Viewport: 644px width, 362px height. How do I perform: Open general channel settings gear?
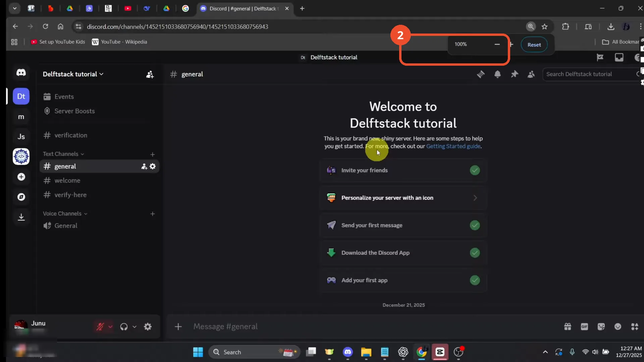pos(153,166)
